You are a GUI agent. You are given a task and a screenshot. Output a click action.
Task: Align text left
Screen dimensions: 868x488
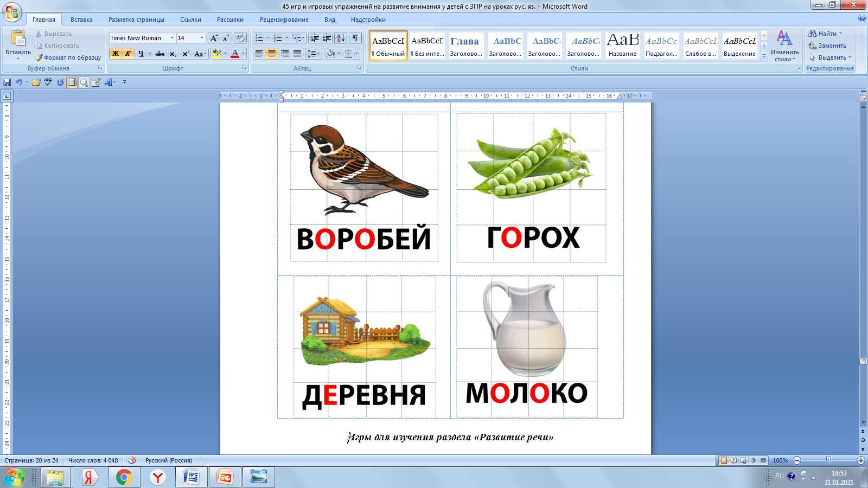(x=259, y=54)
